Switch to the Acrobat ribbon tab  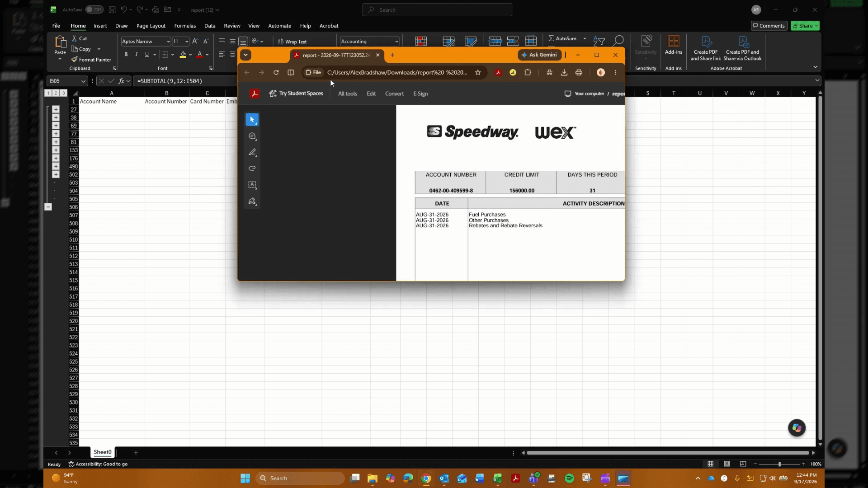(329, 26)
